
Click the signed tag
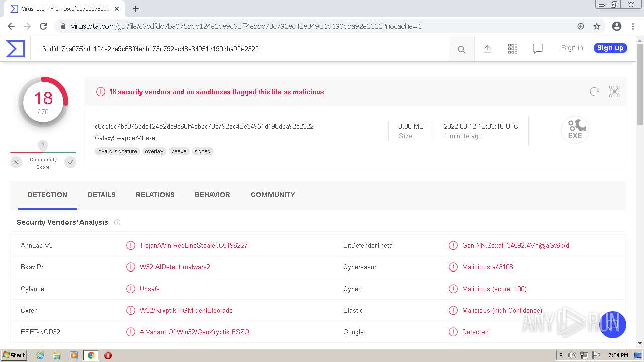click(203, 151)
